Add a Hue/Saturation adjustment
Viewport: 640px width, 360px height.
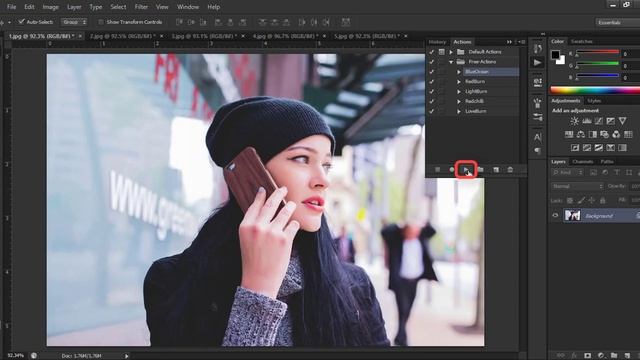569,134
